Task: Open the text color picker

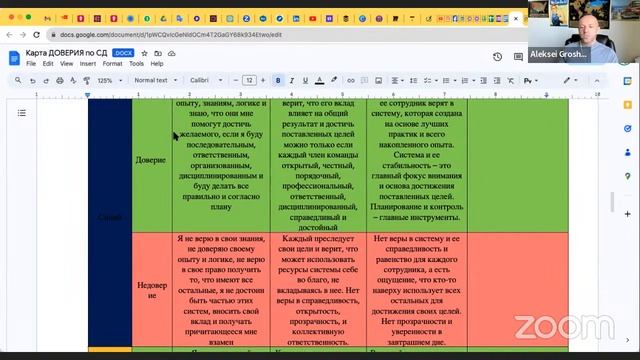Action: tap(320, 81)
